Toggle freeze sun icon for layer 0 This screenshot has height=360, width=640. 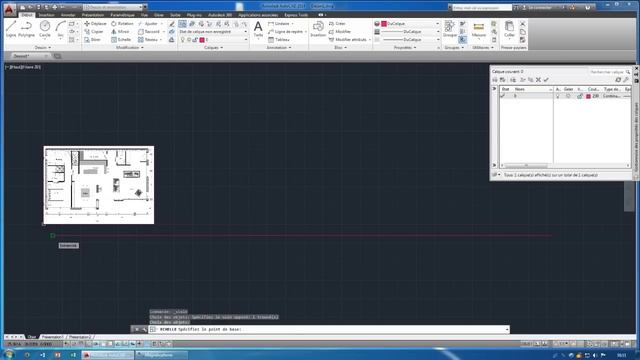click(568, 96)
